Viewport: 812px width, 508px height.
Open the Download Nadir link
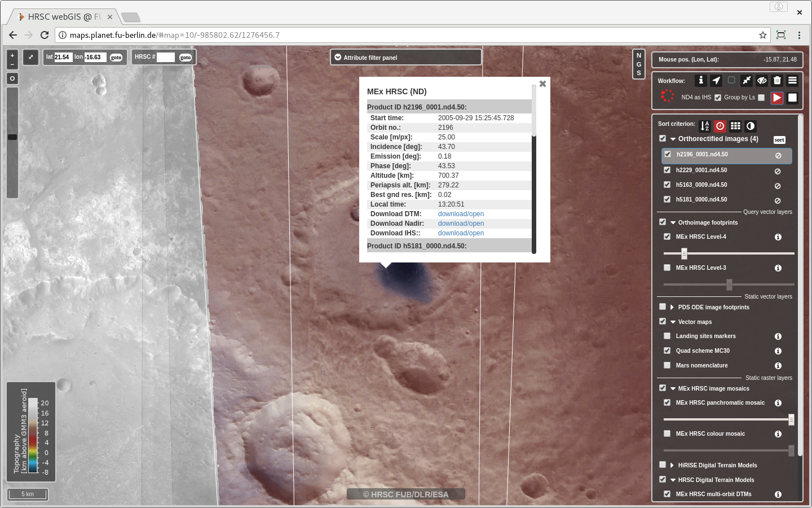[x=461, y=224]
